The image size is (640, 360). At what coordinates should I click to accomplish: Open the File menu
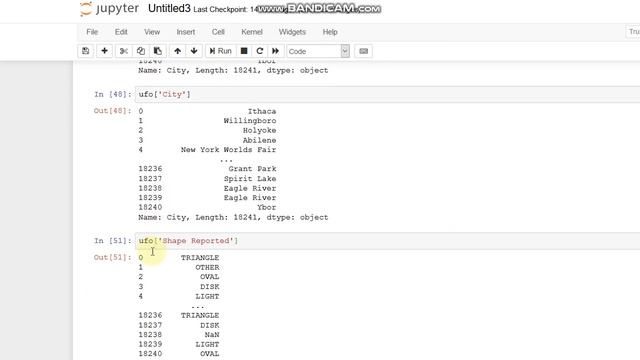click(x=92, y=32)
